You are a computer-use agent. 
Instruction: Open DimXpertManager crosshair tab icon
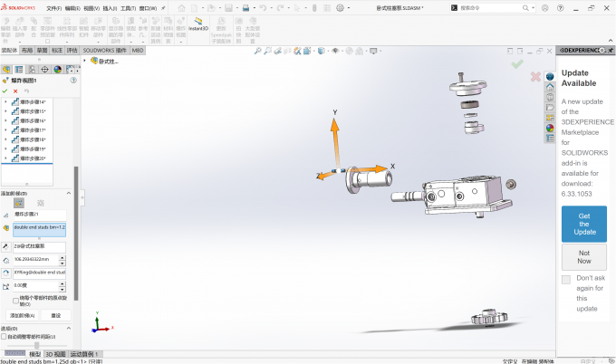[x=44, y=70]
